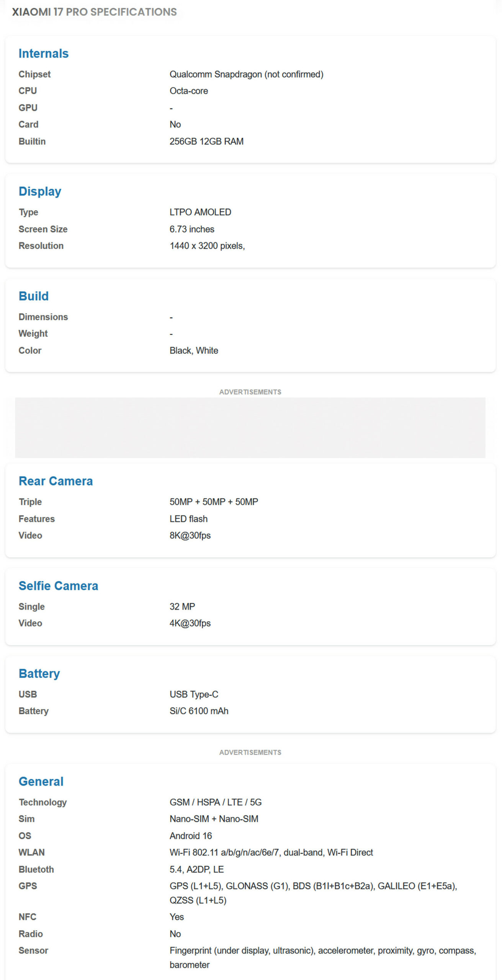The height and width of the screenshot is (980, 502).
Task: Click the 50MP + 50MP + 50MP camera value
Action: (x=214, y=502)
